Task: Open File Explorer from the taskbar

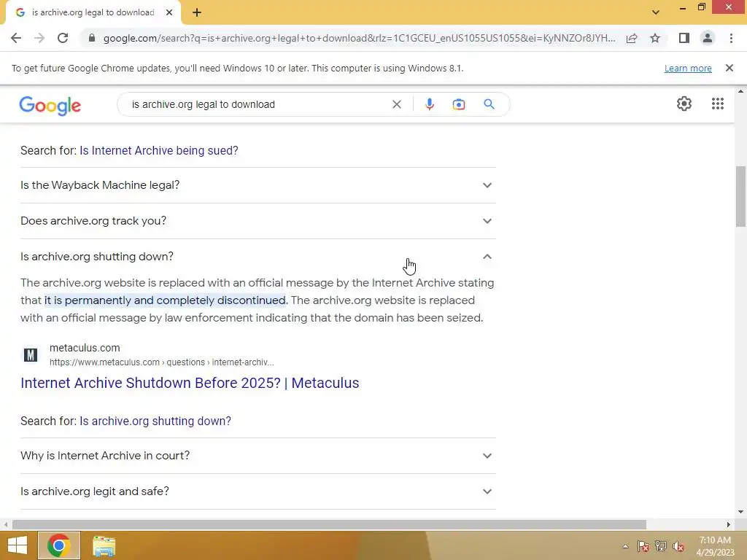Action: (x=104, y=546)
